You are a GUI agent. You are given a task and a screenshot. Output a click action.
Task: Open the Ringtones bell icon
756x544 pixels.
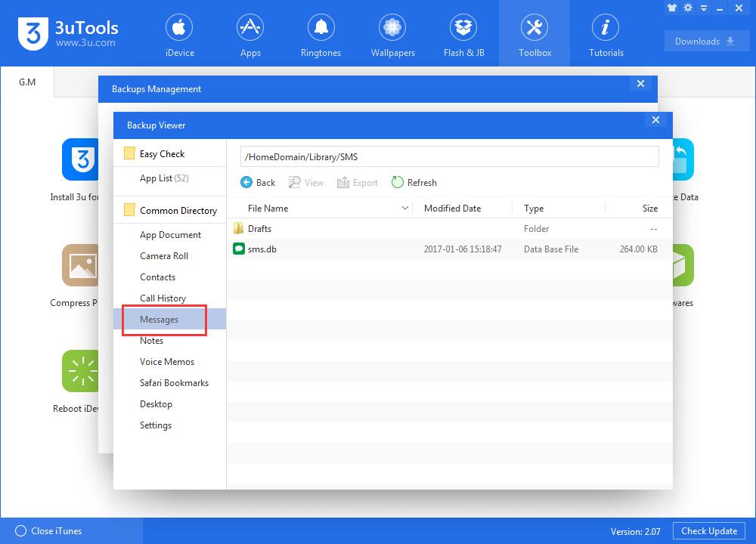pyautogui.click(x=321, y=27)
